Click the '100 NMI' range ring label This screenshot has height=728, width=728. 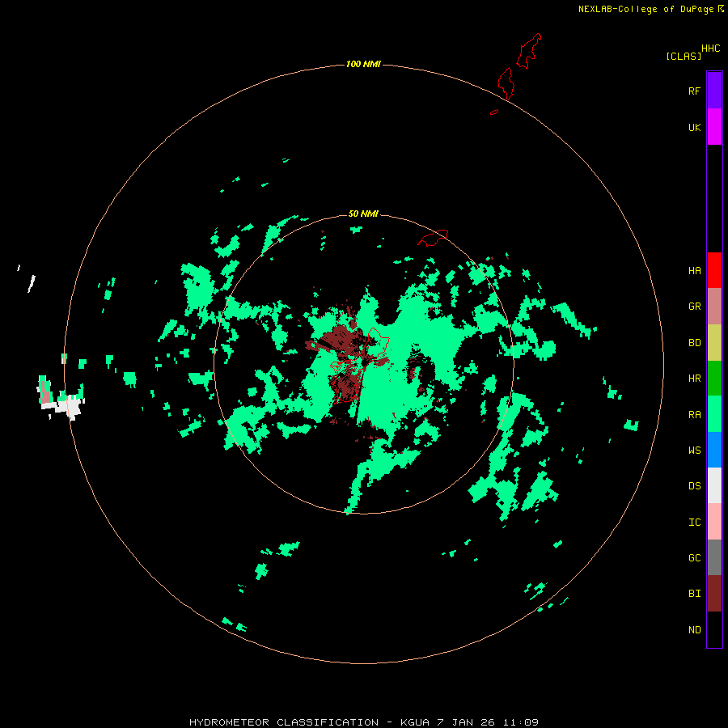click(363, 64)
